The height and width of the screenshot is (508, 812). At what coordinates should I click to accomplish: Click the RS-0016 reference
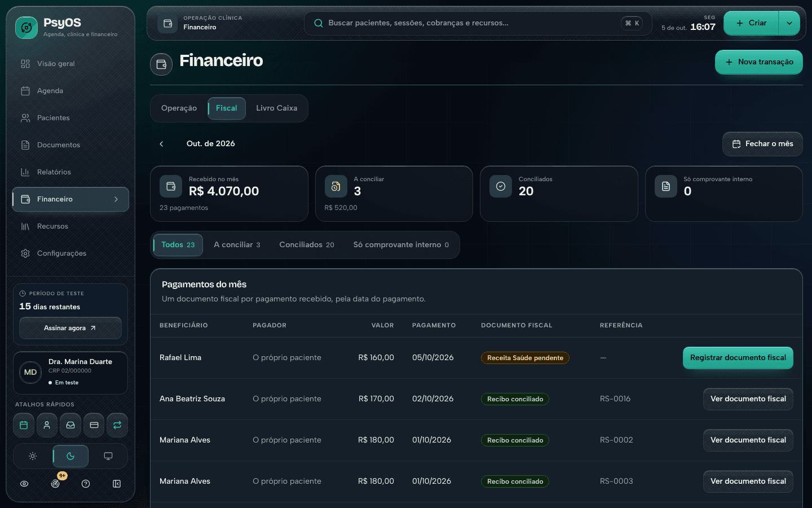[x=615, y=399]
